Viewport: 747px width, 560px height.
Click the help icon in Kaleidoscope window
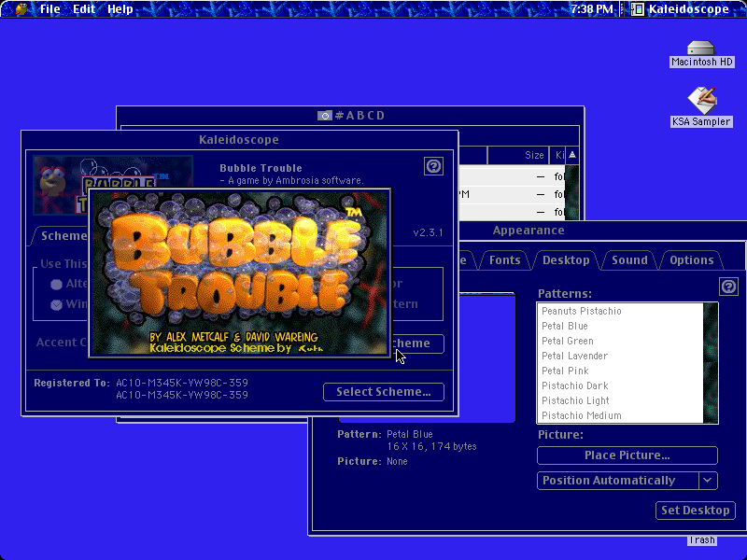pyautogui.click(x=433, y=166)
